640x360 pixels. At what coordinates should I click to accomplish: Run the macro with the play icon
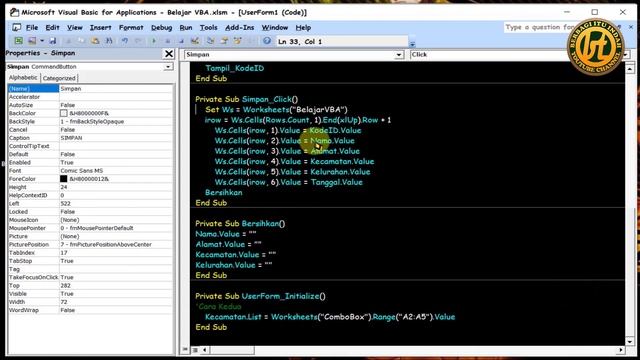pos(154,41)
